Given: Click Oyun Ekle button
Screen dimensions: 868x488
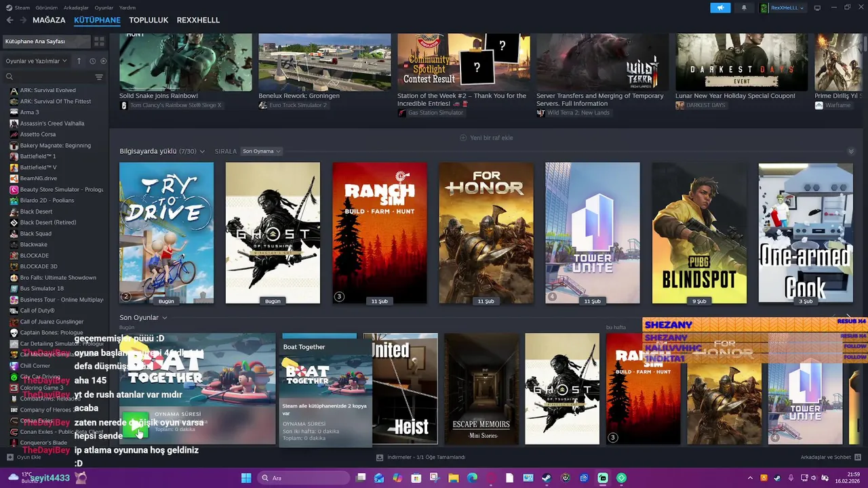Looking at the screenshot, I should point(24,457).
